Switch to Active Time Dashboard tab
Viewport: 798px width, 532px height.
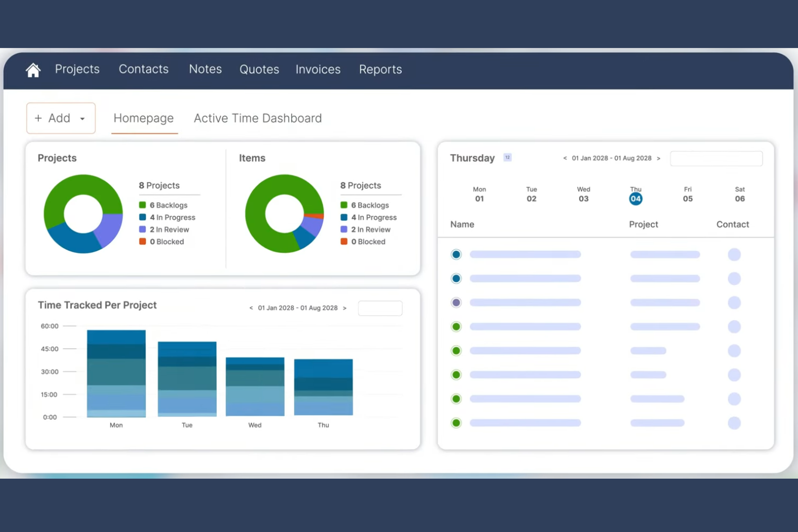[x=258, y=118]
